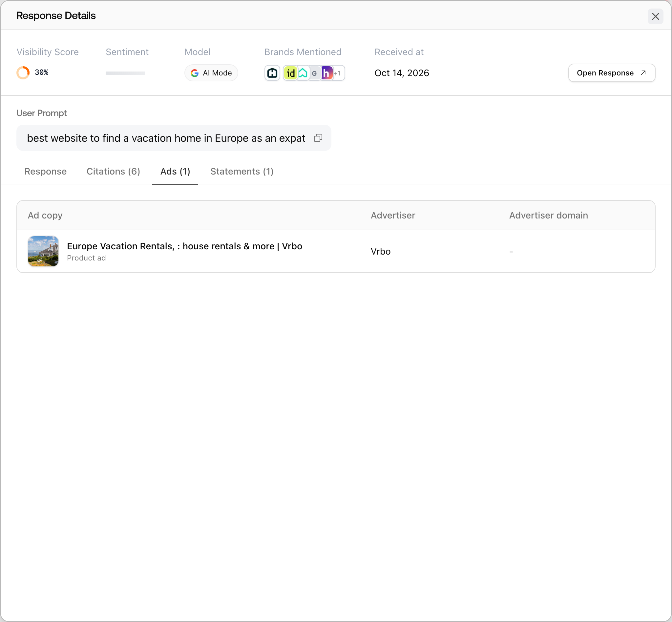Click the purple 'h' brand icon
Screen dimensions: 672x622
pos(326,73)
